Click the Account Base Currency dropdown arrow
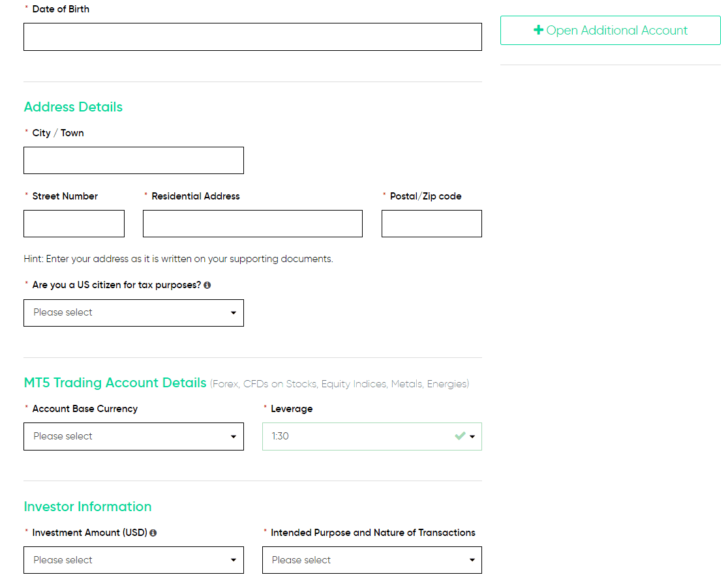The height and width of the screenshot is (577, 728). (x=234, y=436)
